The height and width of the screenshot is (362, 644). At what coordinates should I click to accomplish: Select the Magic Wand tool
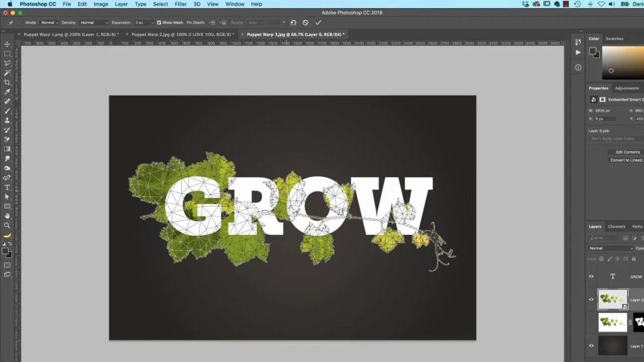click(7, 72)
